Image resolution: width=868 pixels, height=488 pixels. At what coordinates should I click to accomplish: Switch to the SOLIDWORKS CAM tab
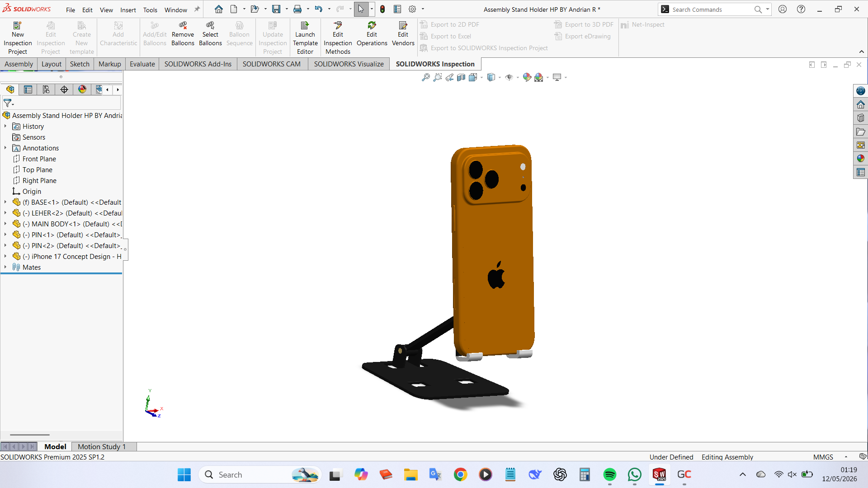(271, 64)
